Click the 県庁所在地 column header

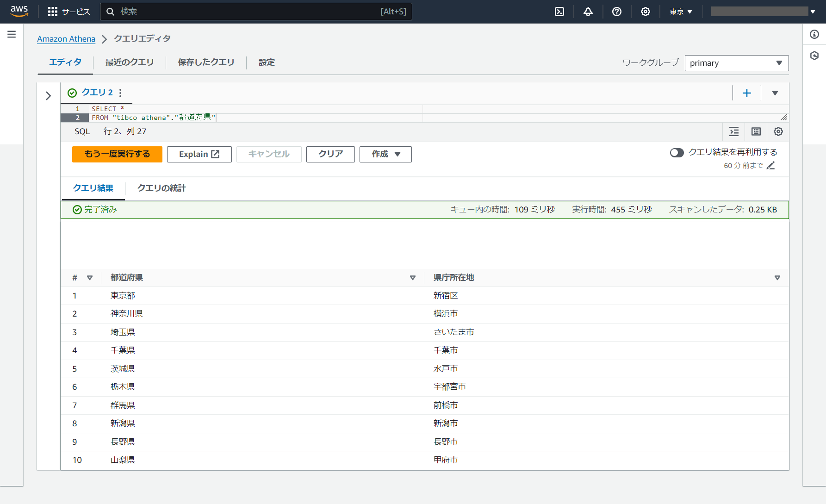point(453,278)
